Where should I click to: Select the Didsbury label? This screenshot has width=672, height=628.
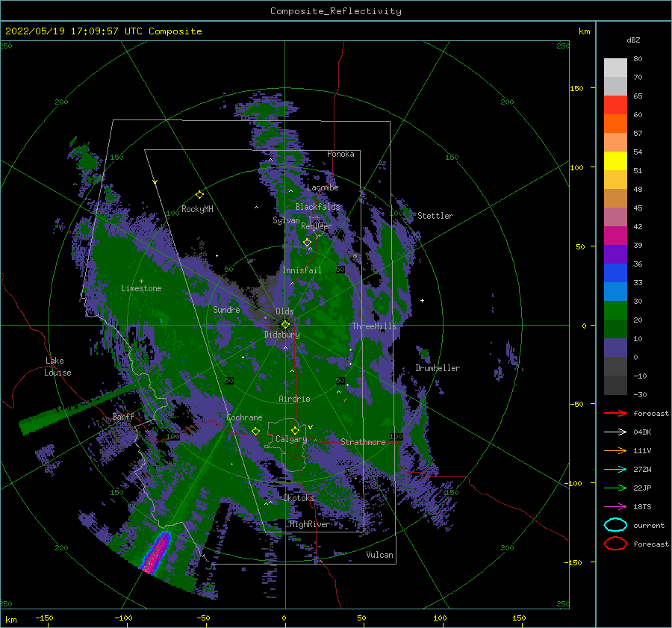click(281, 335)
